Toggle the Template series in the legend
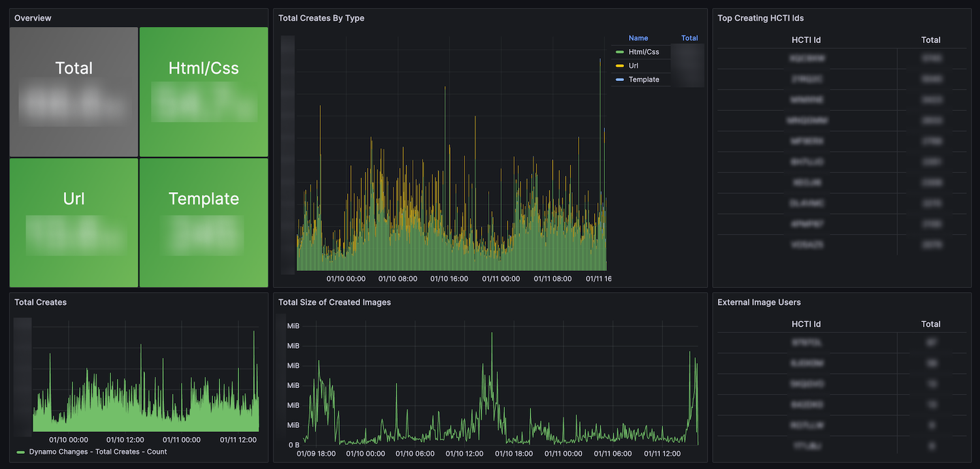The image size is (980, 469). [644, 80]
